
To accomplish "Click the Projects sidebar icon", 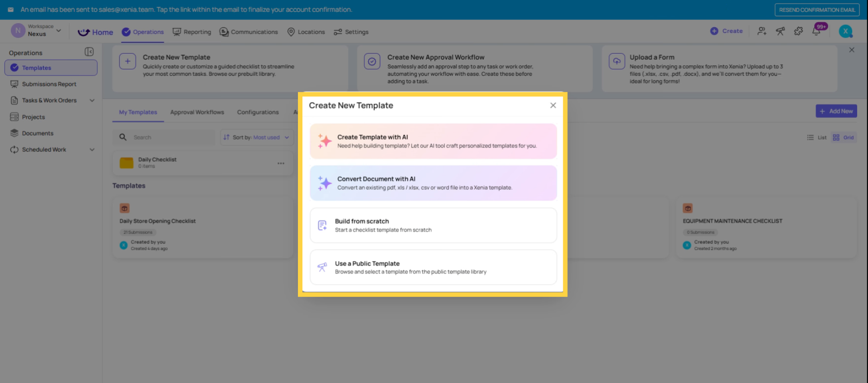I will pyautogui.click(x=14, y=117).
